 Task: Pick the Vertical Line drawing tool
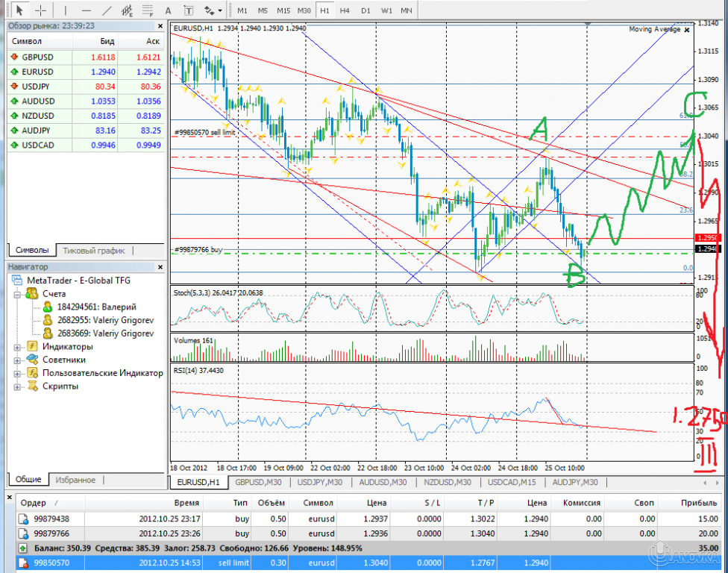(x=65, y=10)
